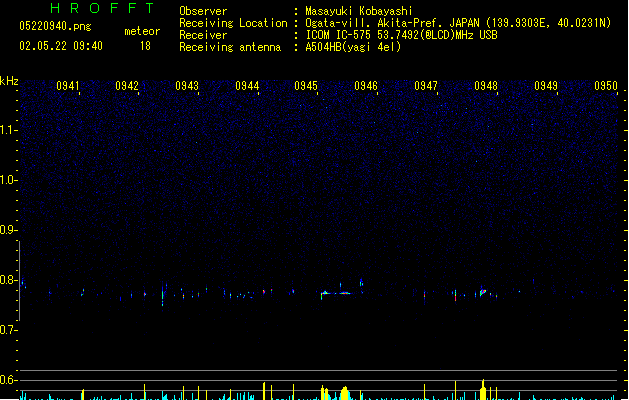Click the HROFFT title text
The height and width of the screenshot is (400, 629).
coord(103,8)
